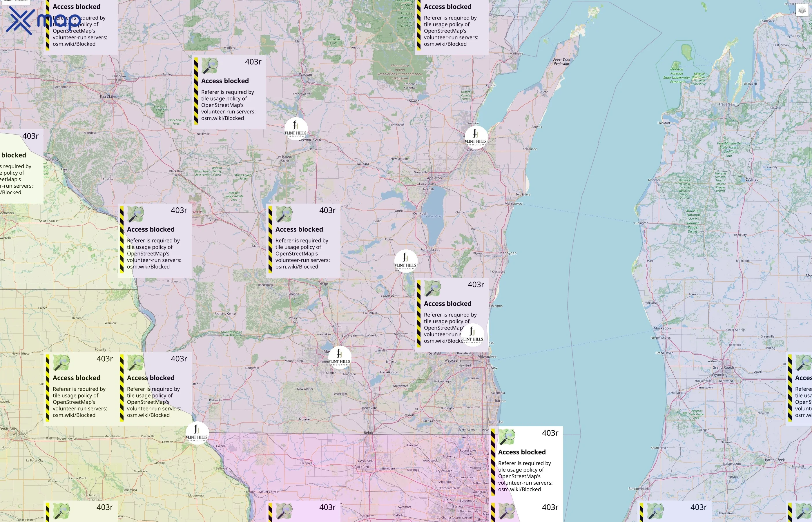Select Flint Hills marker southwest of Fond du Lac
812x522 pixels.
[x=406, y=261]
